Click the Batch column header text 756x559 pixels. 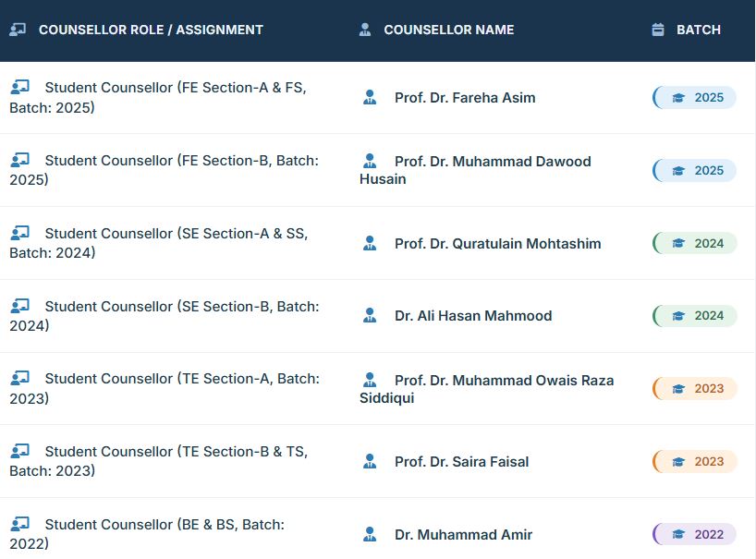[699, 30]
